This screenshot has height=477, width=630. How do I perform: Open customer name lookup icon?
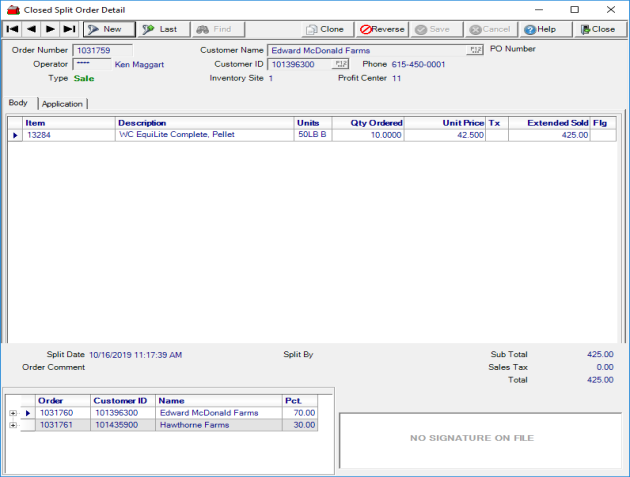coord(475,49)
